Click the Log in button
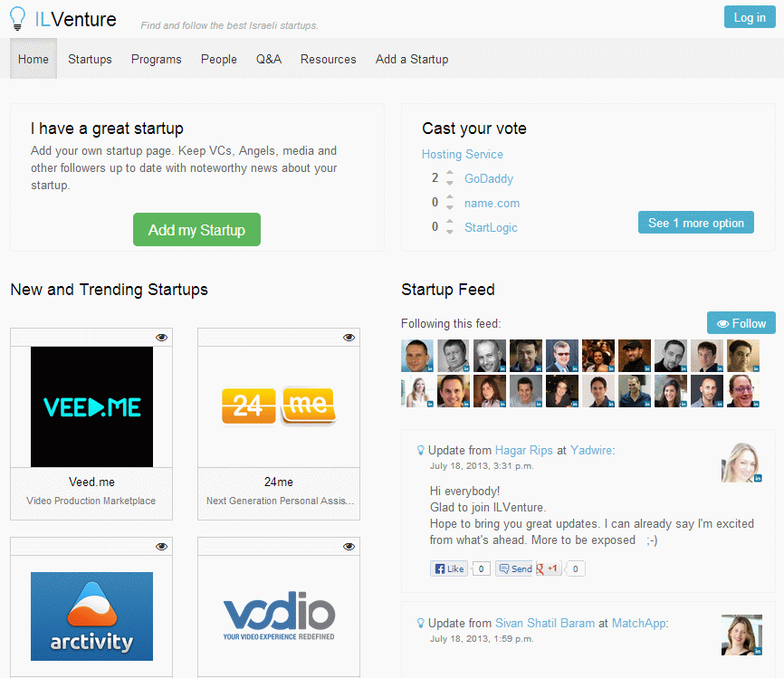784x678 pixels. point(750,17)
